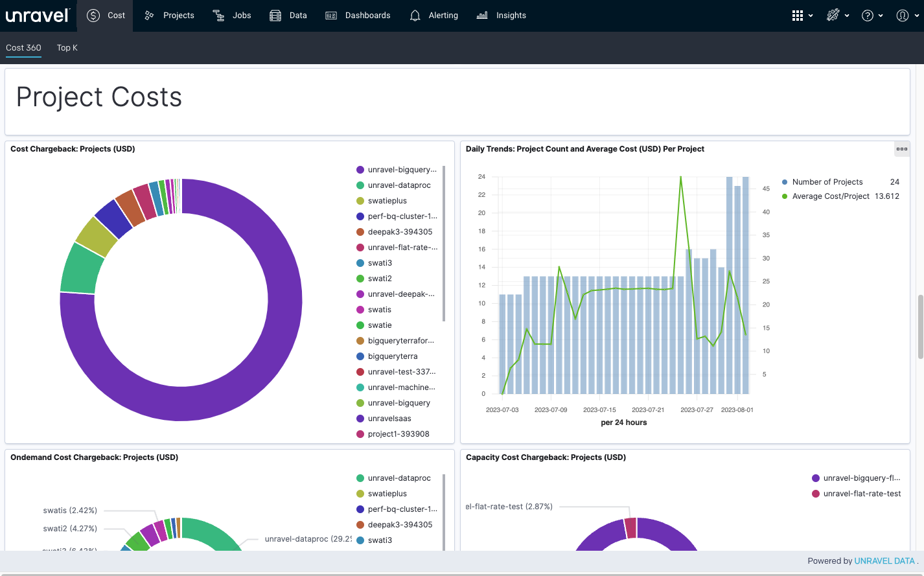Open Daily Trends panel options menu
The width and height of the screenshot is (924, 576).
(x=902, y=149)
